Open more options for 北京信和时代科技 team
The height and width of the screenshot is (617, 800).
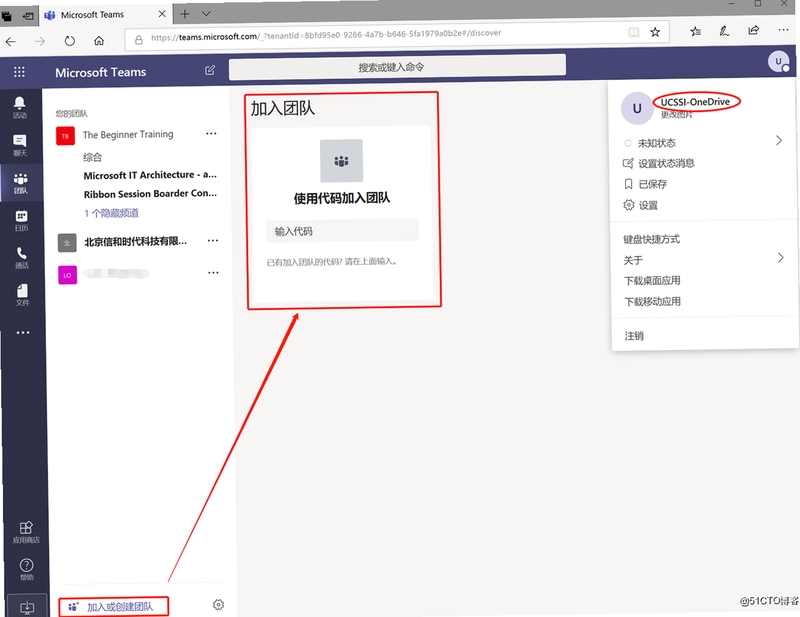click(213, 240)
